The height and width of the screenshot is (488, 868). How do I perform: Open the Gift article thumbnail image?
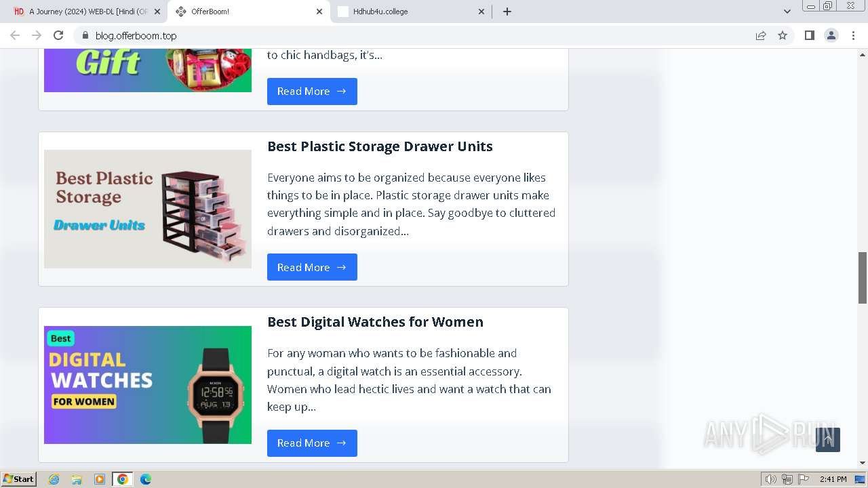click(x=148, y=70)
